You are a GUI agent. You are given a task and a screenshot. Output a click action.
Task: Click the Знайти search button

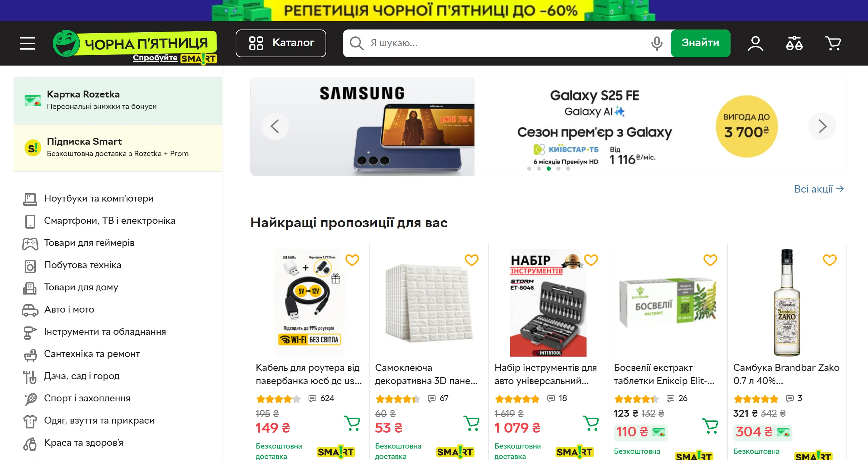700,43
